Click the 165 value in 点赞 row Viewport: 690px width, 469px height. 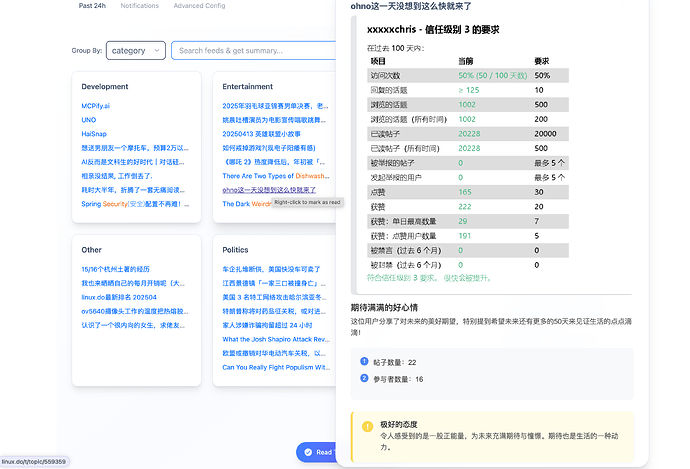pos(465,192)
